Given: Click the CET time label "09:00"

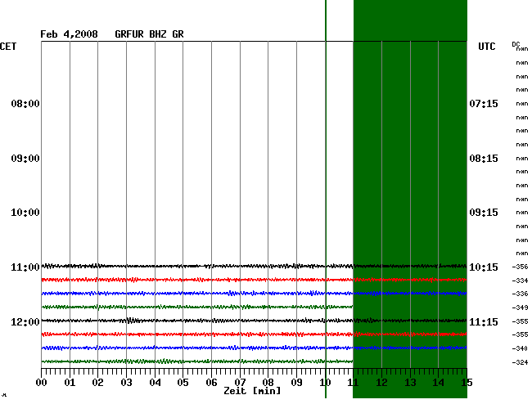Looking at the screenshot, I should pyautogui.click(x=25, y=159).
